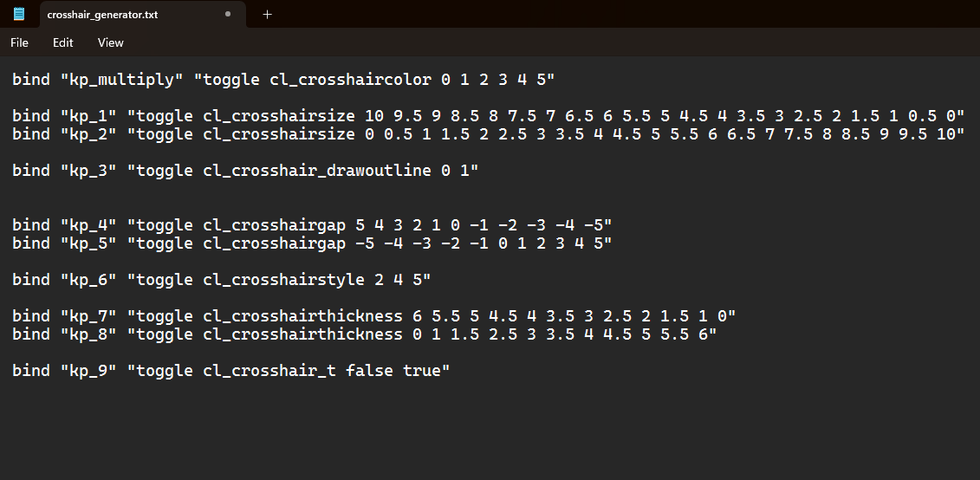Open the Edit menu
Image resolution: width=980 pixels, height=480 pixels.
63,42
